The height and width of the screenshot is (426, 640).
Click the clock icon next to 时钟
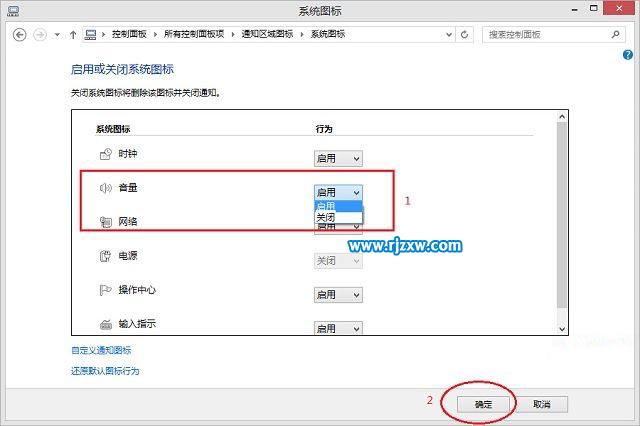pos(106,154)
